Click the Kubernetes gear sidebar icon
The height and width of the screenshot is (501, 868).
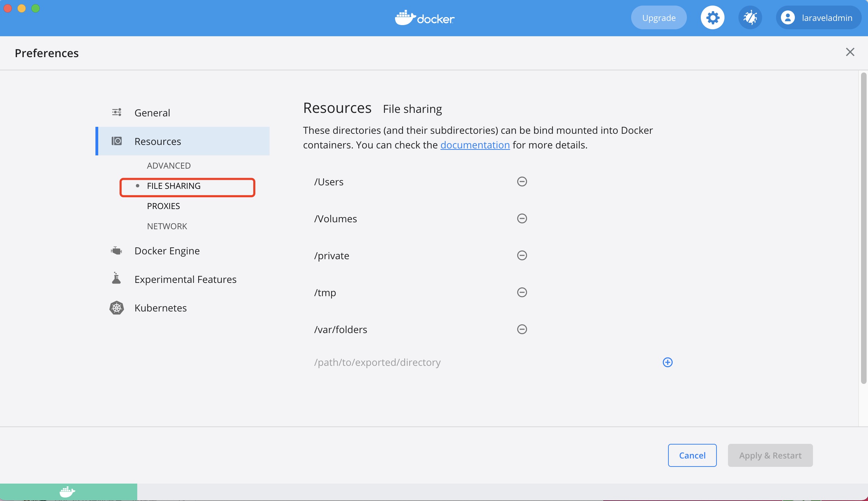pyautogui.click(x=117, y=308)
